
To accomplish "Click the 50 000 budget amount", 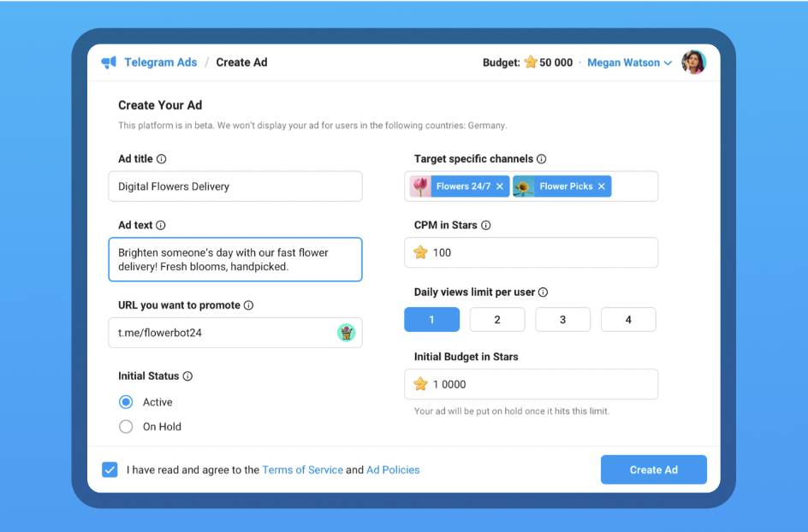I will click(556, 62).
